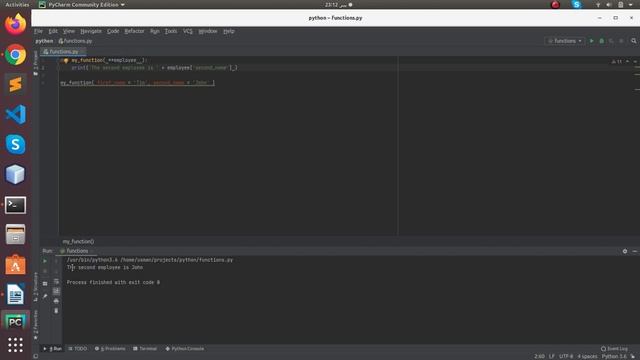Run the functions configuration from the top toolbar
640x360 pixels.
[x=591, y=41]
